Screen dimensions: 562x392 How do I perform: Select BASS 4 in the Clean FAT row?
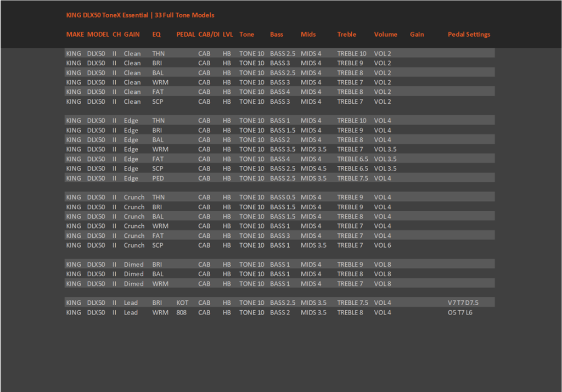coord(279,92)
